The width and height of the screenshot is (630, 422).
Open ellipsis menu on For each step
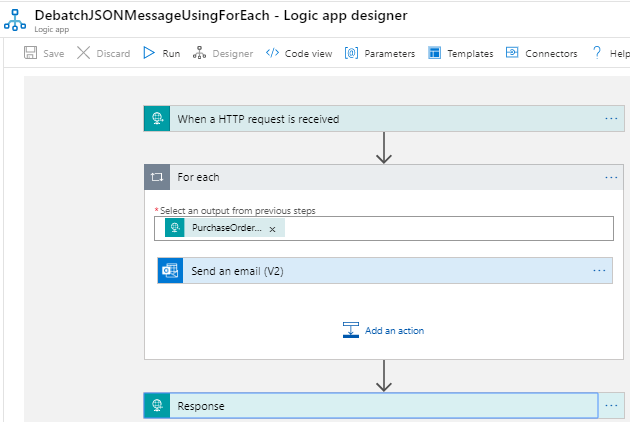click(x=611, y=177)
